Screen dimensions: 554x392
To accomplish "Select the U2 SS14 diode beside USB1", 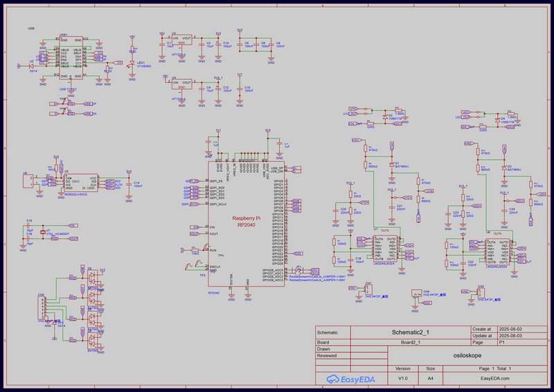I will point(31,66).
